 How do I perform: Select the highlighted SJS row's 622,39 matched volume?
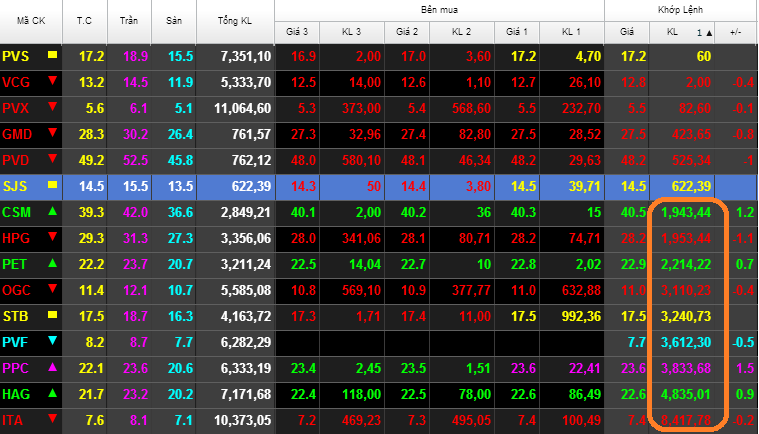coord(687,186)
